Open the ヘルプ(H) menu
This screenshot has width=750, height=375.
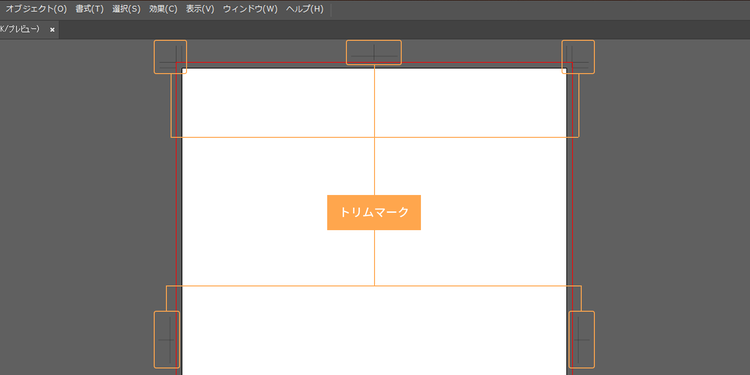[305, 10]
